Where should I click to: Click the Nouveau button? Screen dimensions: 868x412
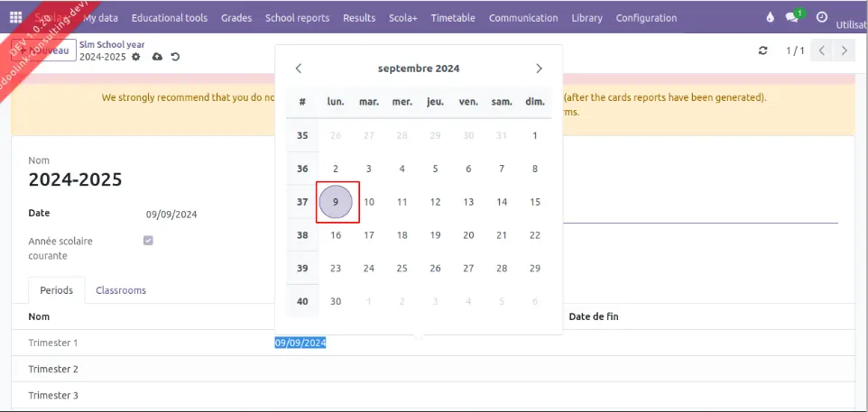pyautogui.click(x=50, y=51)
